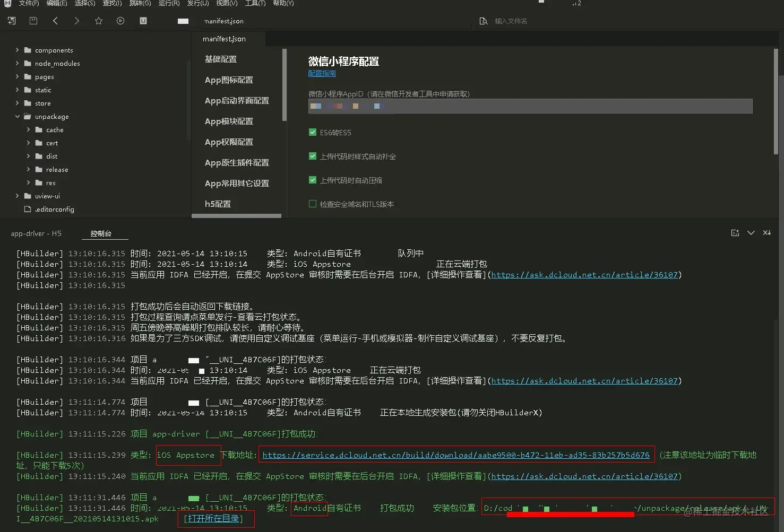The width and height of the screenshot is (784, 532).
Task: Expand the store folder
Action: point(17,103)
